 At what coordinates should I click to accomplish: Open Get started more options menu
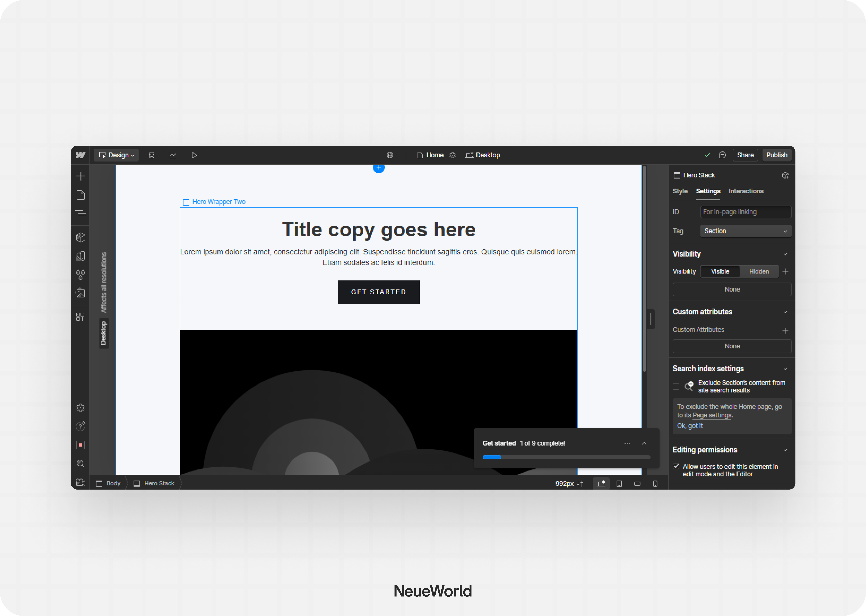click(627, 443)
